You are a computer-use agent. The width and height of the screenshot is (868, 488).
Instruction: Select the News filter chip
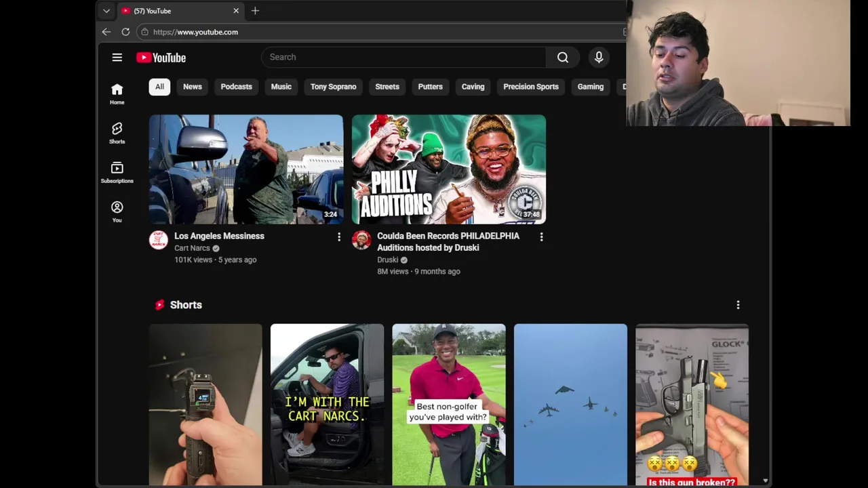point(193,87)
